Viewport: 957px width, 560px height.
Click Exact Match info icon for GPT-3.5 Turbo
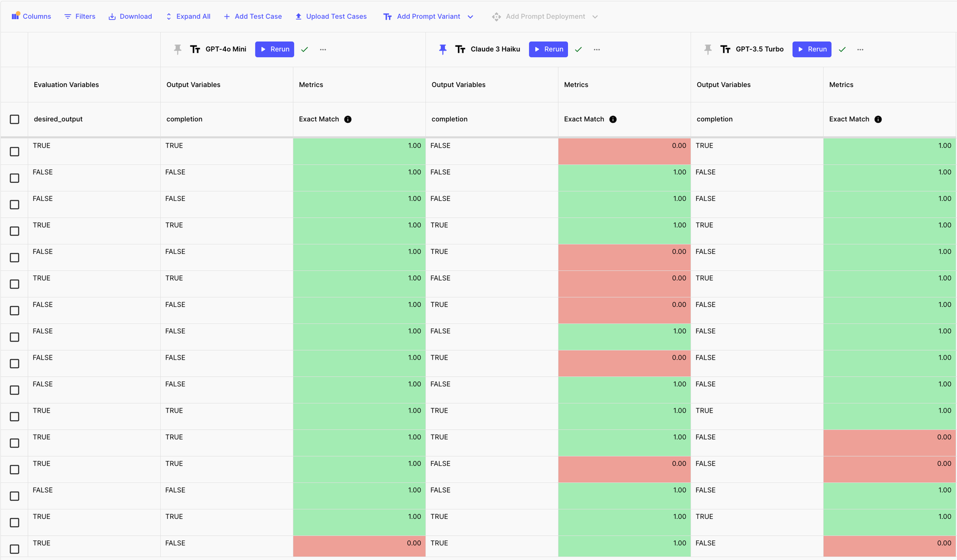coord(878,120)
